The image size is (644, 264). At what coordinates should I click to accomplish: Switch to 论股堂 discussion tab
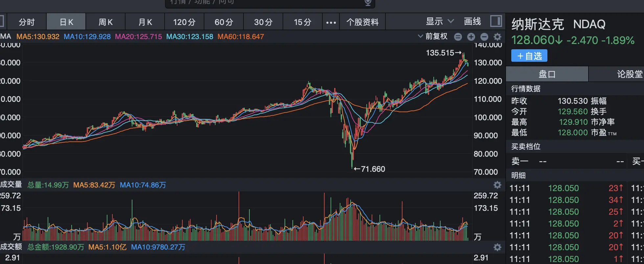coord(629,74)
